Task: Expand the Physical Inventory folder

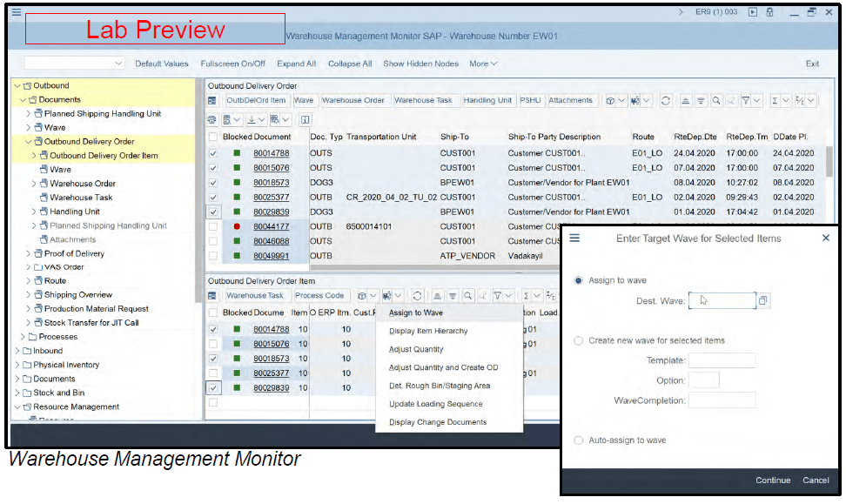Action: (x=17, y=366)
